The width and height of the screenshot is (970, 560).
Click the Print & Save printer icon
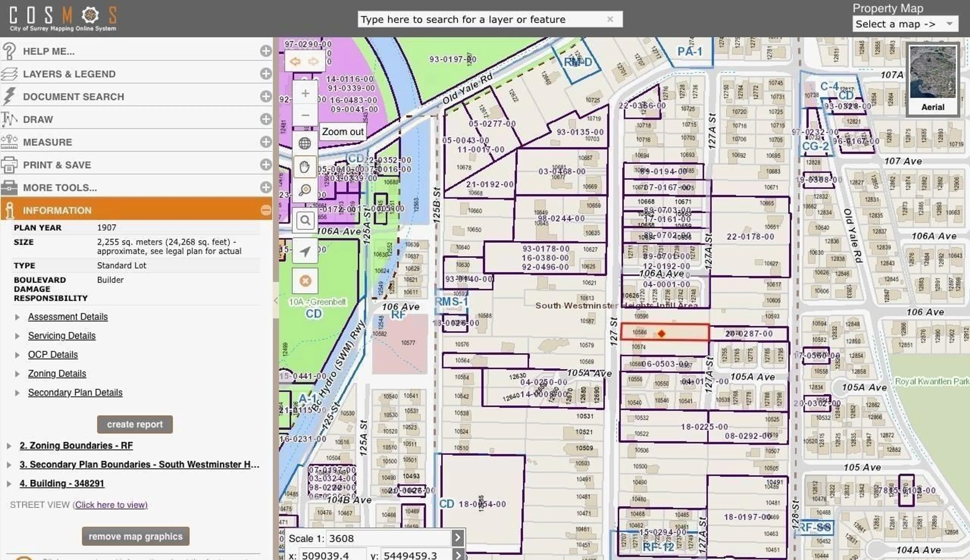(x=10, y=165)
